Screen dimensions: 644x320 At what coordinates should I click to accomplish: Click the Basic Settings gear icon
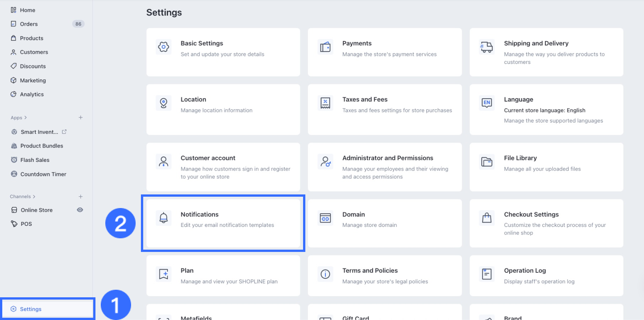coord(164,47)
